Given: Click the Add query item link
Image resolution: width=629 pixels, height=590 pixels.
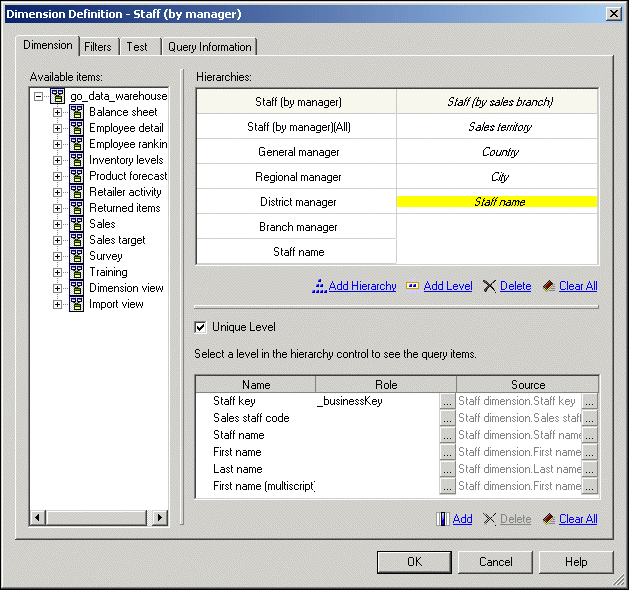Looking at the screenshot, I should [x=462, y=519].
